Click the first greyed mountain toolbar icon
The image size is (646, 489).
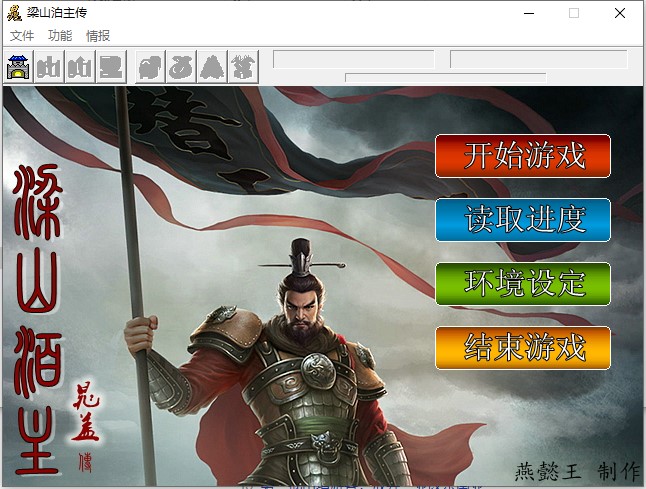click(x=49, y=67)
